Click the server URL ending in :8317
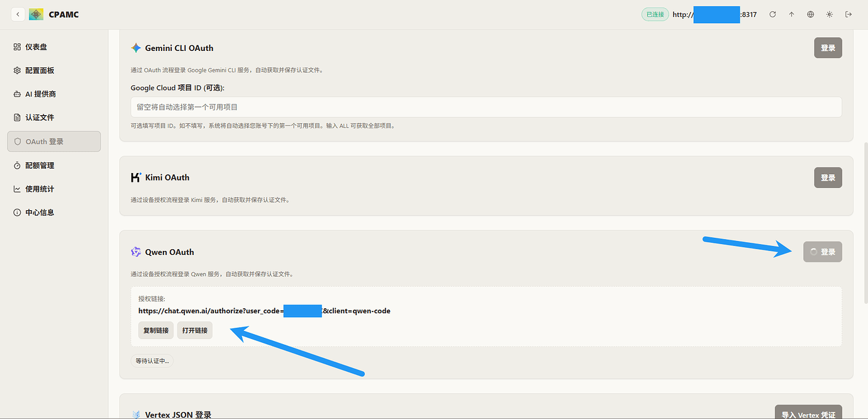Image resolution: width=868 pixels, height=419 pixels. pos(715,14)
